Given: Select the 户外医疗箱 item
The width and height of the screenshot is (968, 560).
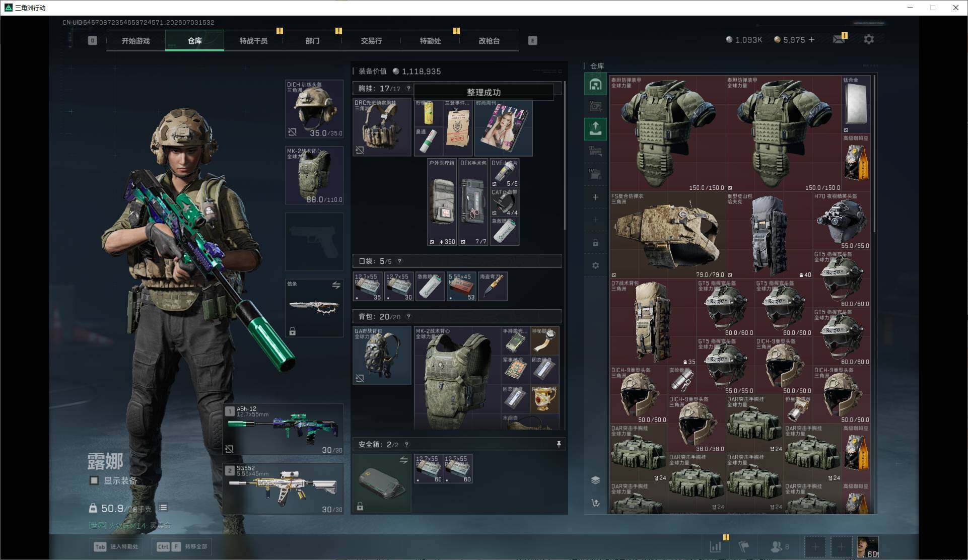Looking at the screenshot, I should click(x=442, y=202).
